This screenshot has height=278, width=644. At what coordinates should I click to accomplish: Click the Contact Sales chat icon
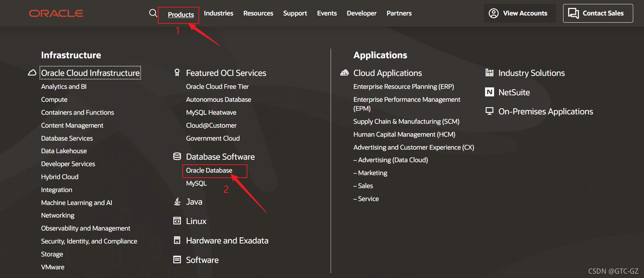(x=574, y=13)
